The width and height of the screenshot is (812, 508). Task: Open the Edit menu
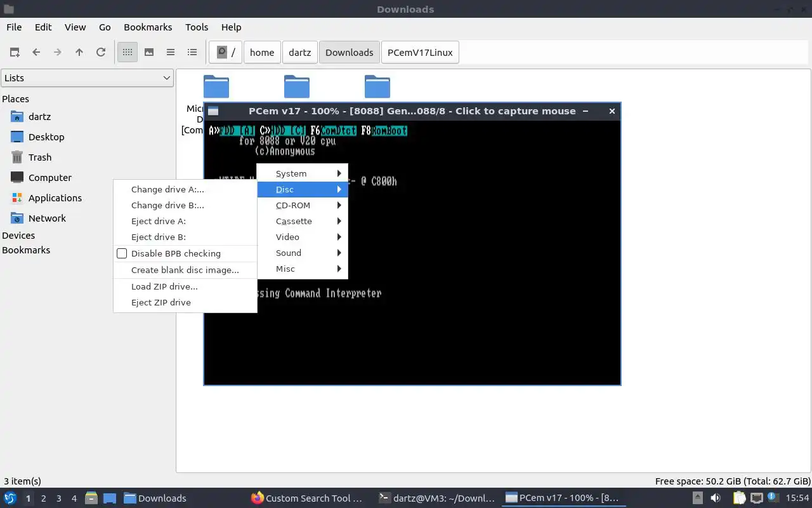tap(43, 27)
